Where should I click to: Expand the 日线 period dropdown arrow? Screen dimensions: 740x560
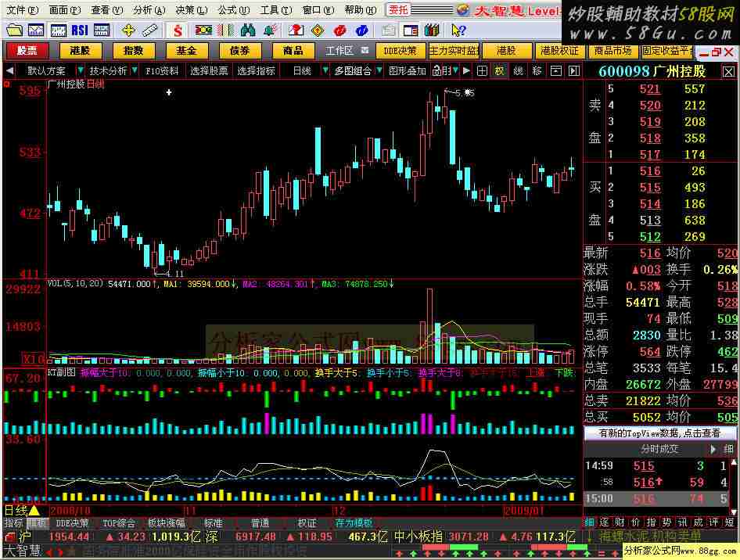pos(325,70)
